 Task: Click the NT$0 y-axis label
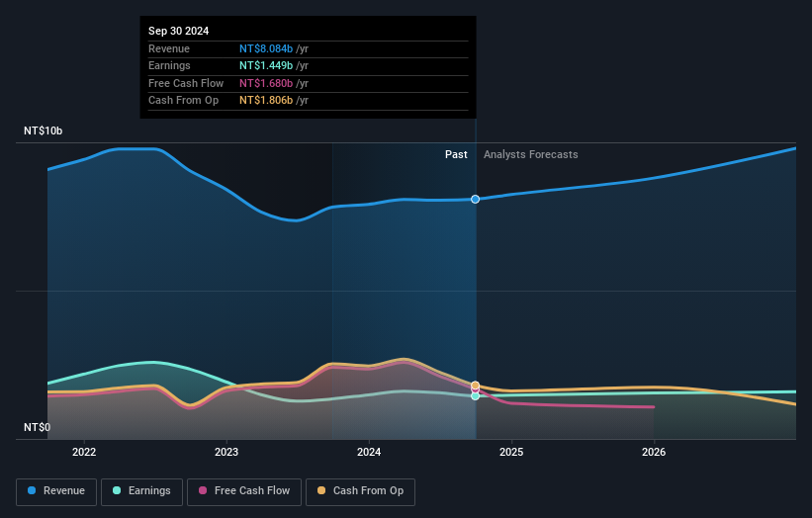point(38,427)
